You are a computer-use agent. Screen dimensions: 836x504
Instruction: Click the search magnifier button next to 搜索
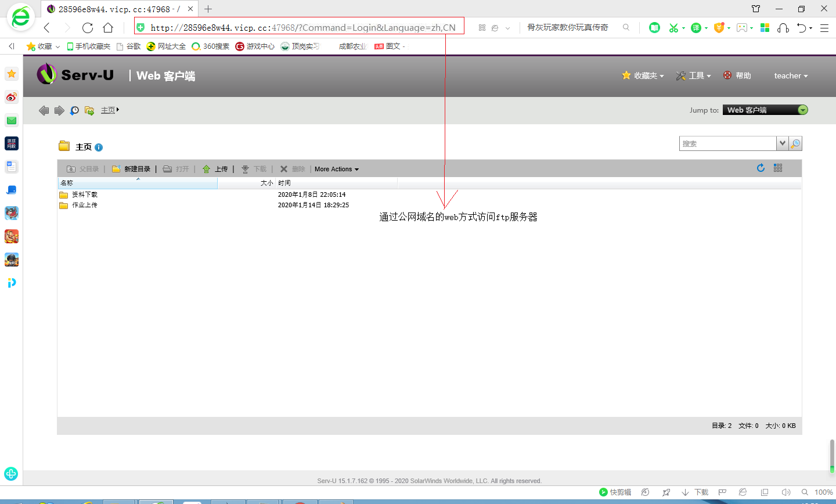click(x=795, y=143)
